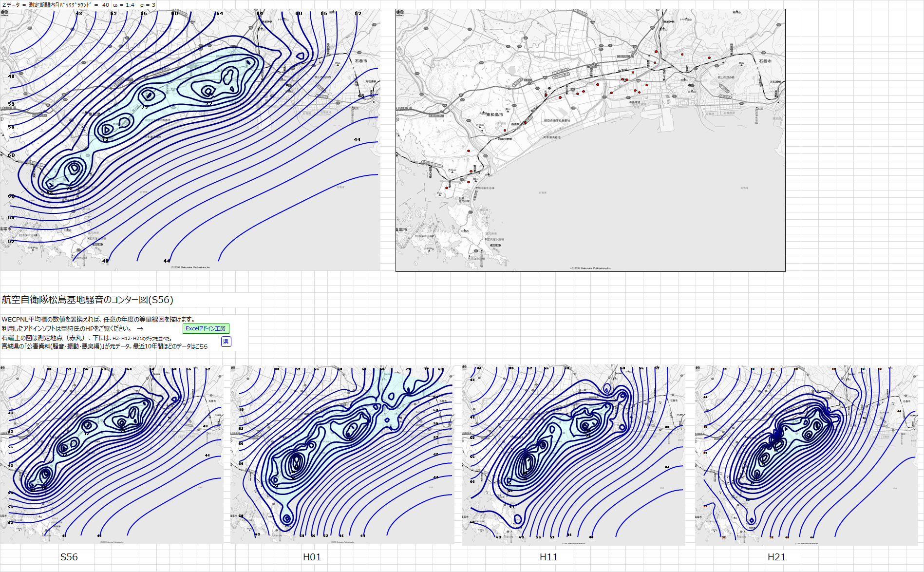Click the Zデータ parameter header text
Image resolution: width=924 pixels, height=572 pixels.
click(78, 5)
